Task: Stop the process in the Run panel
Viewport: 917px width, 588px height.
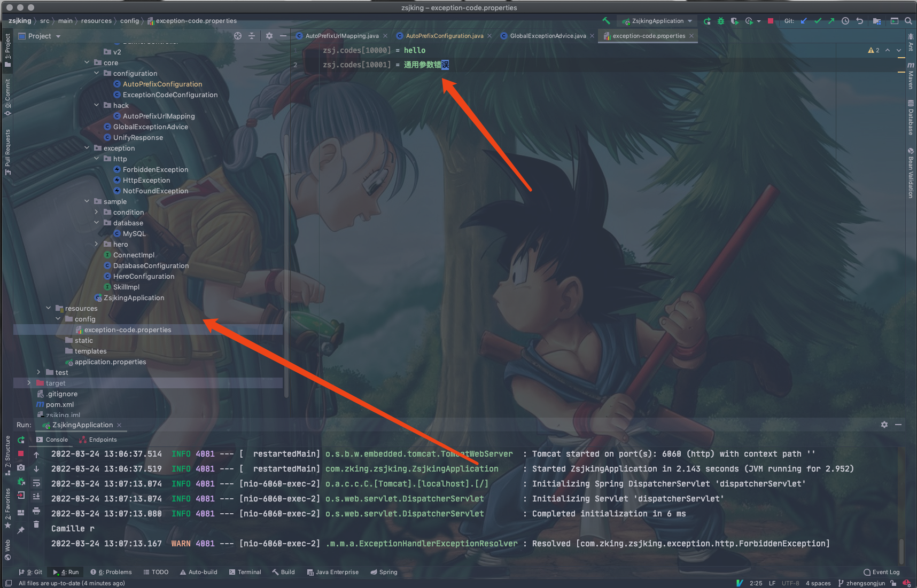Action: (x=21, y=453)
